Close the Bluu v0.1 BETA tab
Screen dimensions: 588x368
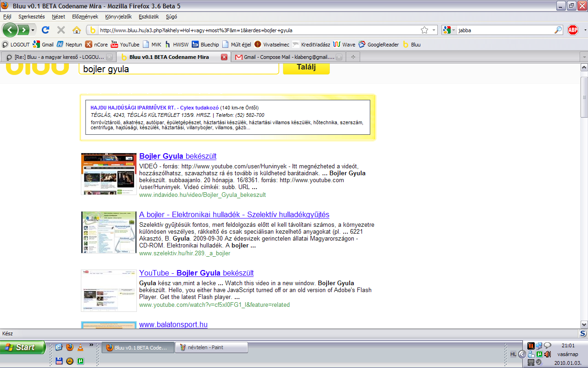tap(224, 57)
